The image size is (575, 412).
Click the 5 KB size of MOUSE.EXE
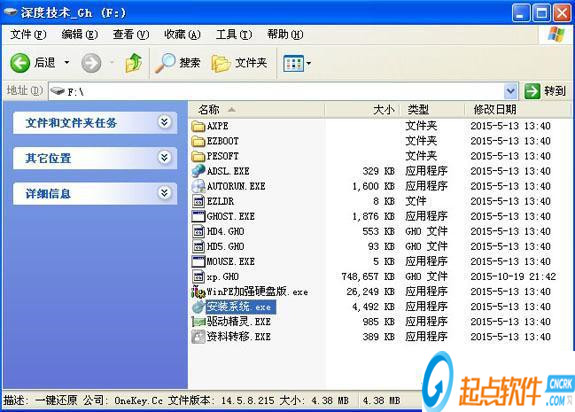tap(384, 262)
